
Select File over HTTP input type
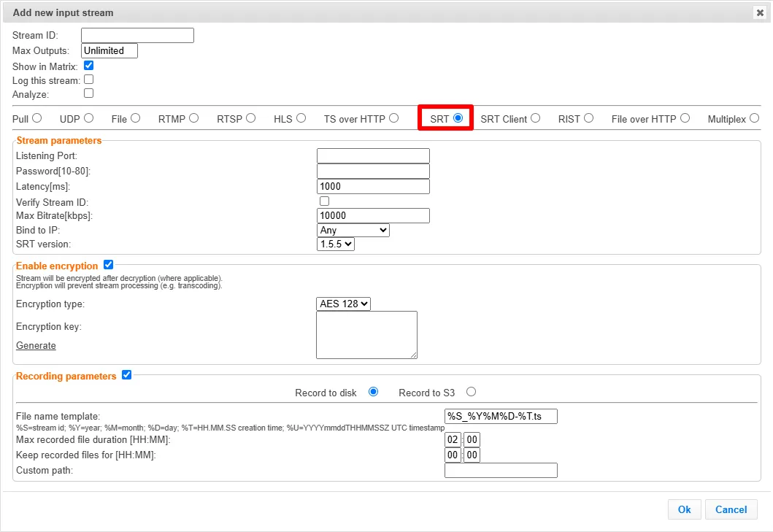point(685,118)
